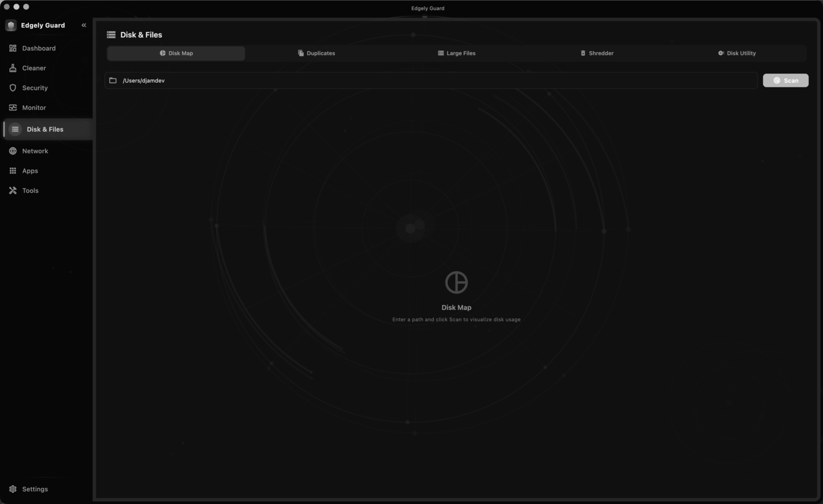Click the Edgely Guard shield logo
This screenshot has height=504, width=823.
(11, 25)
